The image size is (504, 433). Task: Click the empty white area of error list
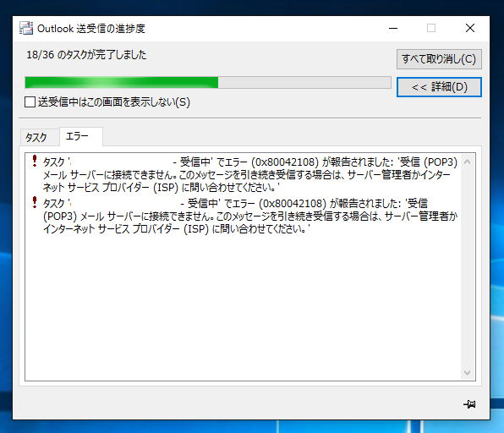coord(243,307)
